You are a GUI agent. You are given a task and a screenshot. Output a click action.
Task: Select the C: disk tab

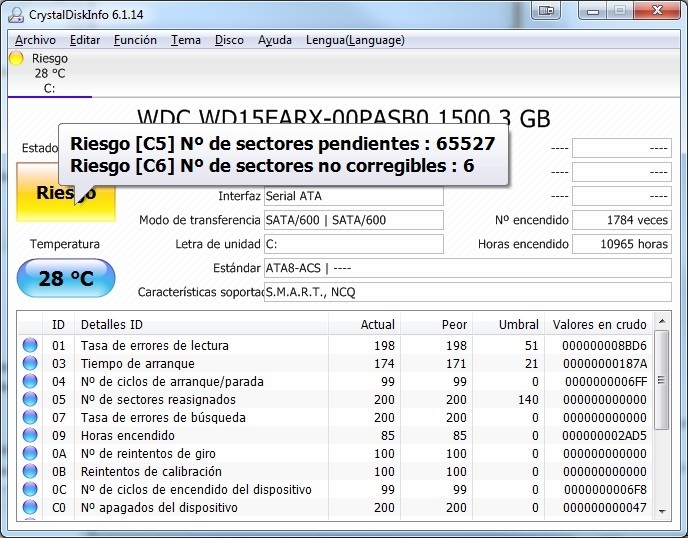[x=50, y=73]
